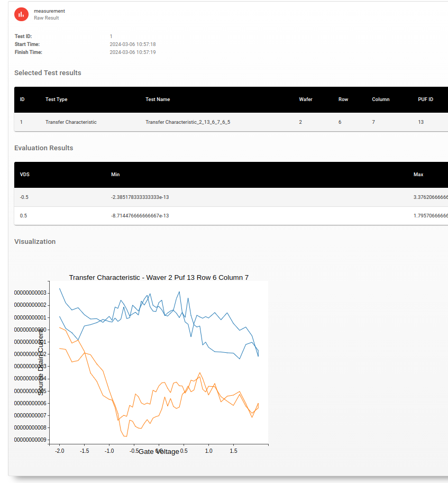Click the red measurement chart icon
Screen dimensions: 448x483
click(x=21, y=14)
